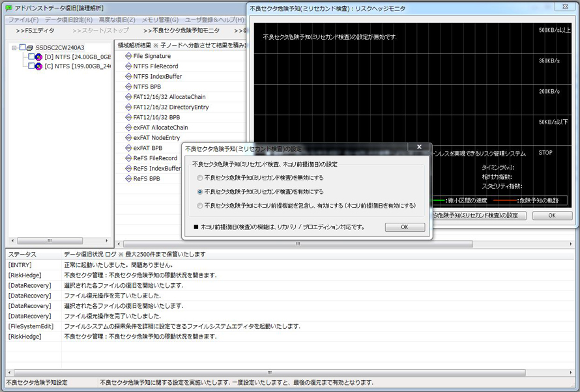Click the [ENTRY] log row status

point(20,265)
